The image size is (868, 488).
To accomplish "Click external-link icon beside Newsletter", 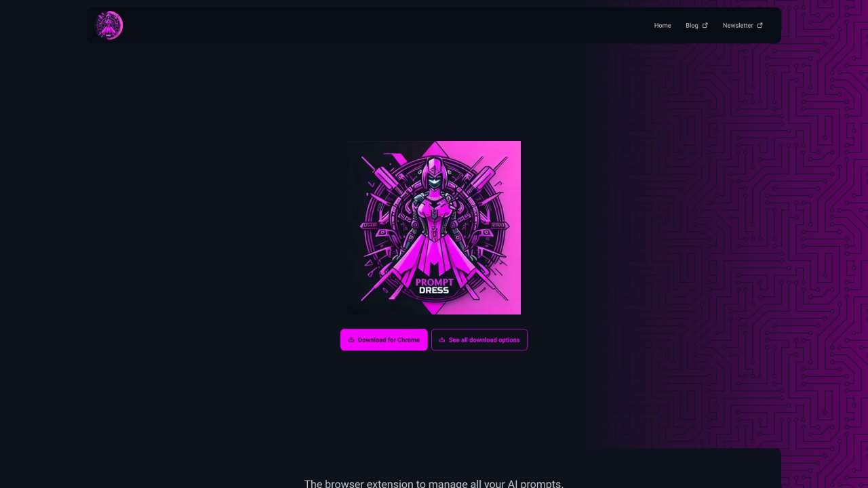I will pos(759,26).
